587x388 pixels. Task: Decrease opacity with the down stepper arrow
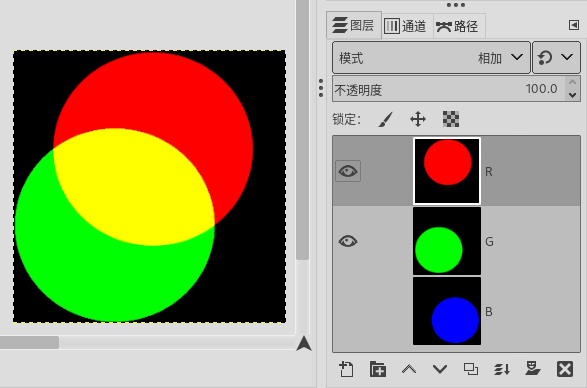pyautogui.click(x=572, y=95)
